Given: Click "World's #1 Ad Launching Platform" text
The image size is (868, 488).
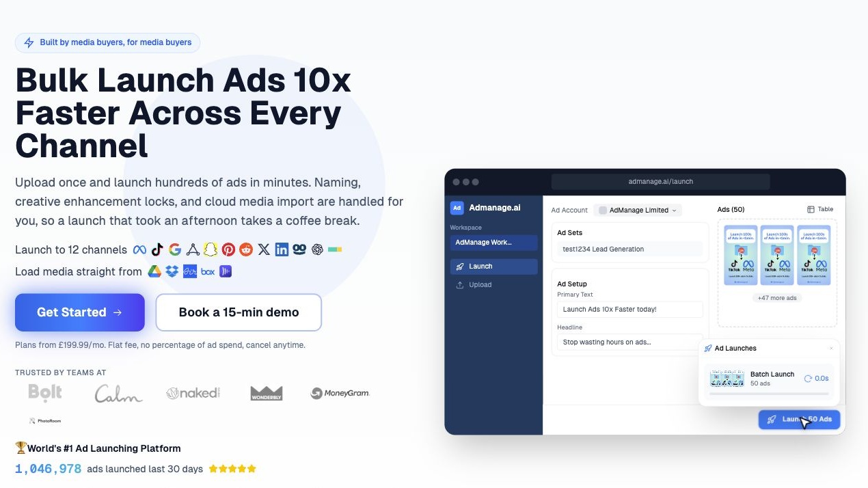Looking at the screenshot, I should pos(104,448).
